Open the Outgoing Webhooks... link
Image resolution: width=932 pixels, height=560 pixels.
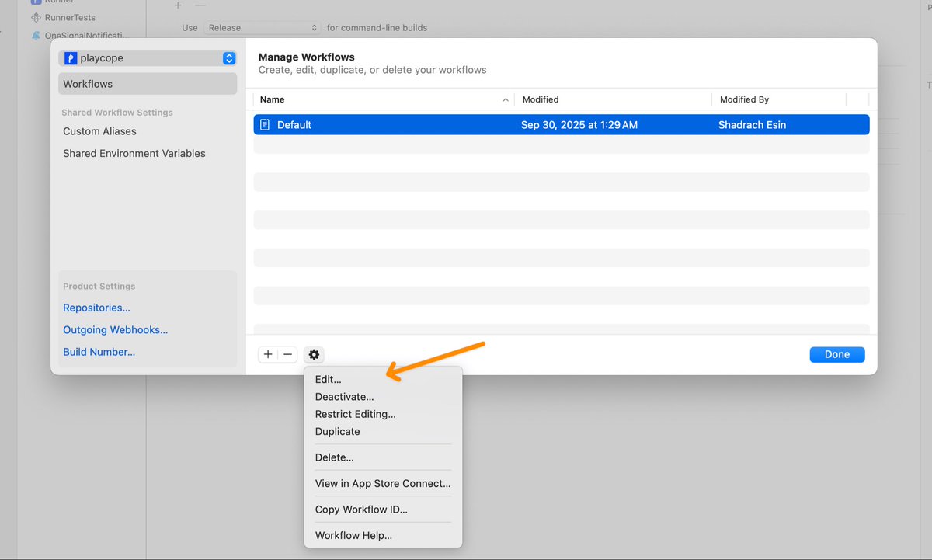[115, 329]
